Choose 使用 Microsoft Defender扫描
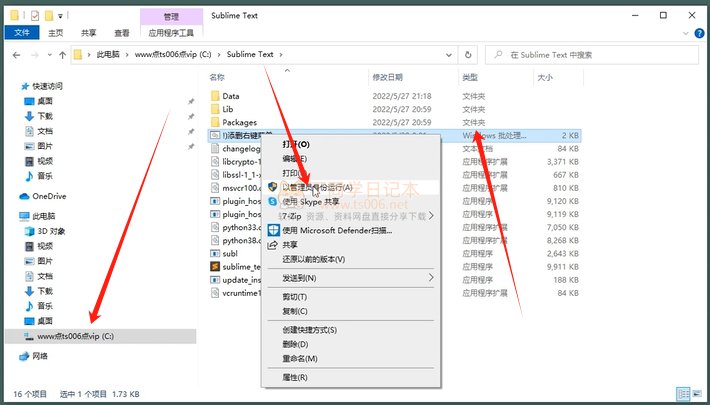Viewport: 710px width, 405px height. pos(351,231)
